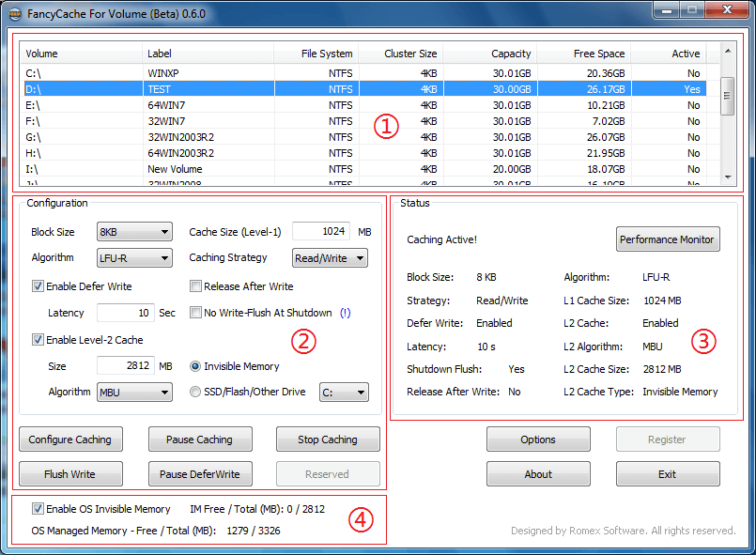The image size is (756, 555).
Task: Click the (!) warning info link
Action: coord(346,313)
